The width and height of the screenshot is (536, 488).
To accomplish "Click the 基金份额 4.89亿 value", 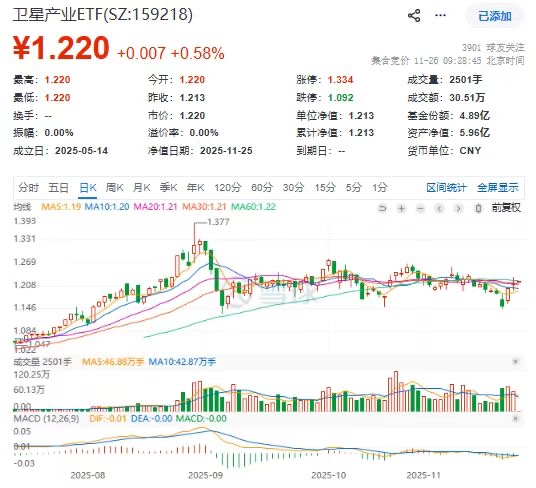I will (474, 116).
